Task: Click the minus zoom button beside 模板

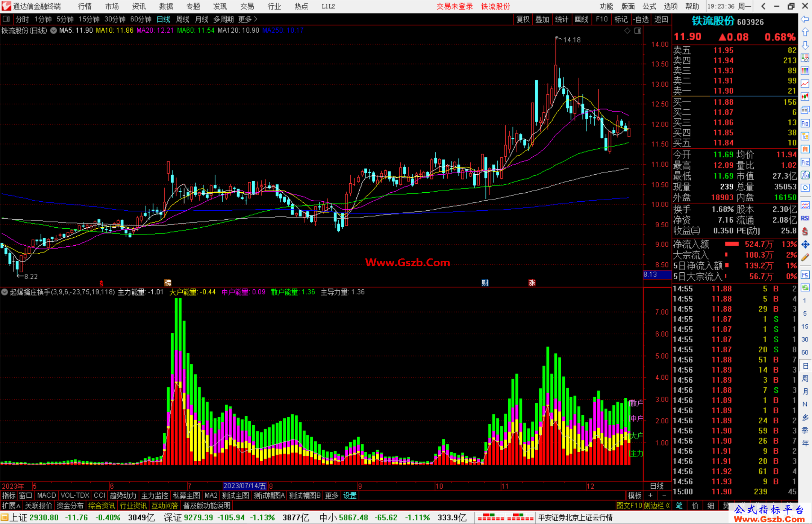Action: (x=664, y=495)
